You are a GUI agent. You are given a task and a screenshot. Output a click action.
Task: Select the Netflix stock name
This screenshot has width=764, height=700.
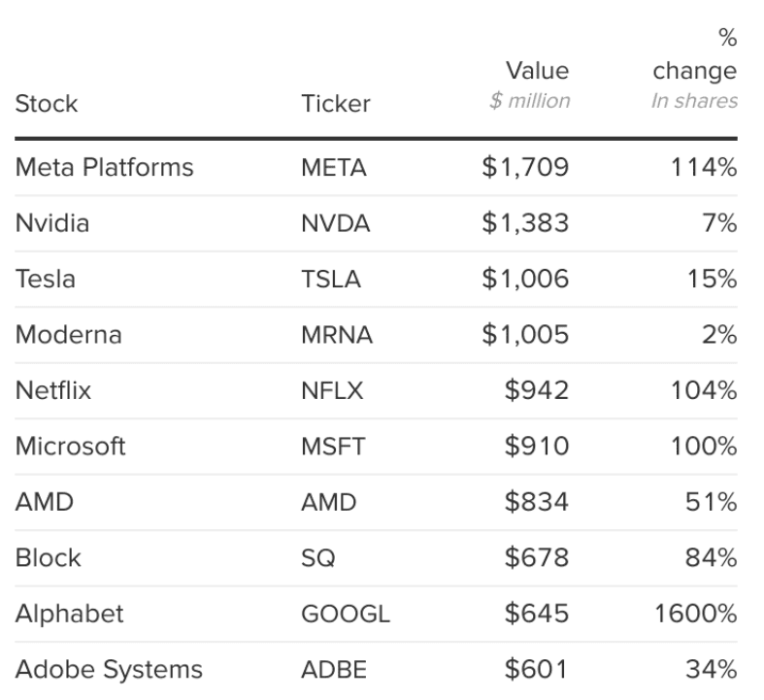click(53, 391)
